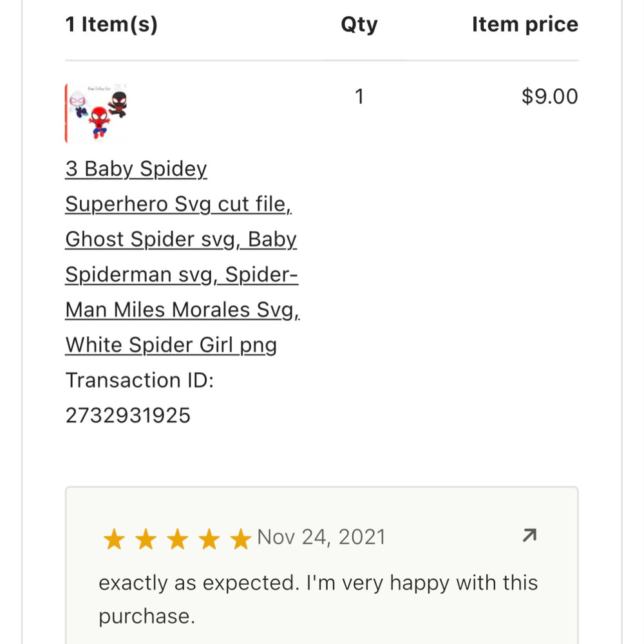
Task: Click the third gold rating star
Action: pyautogui.click(x=177, y=539)
